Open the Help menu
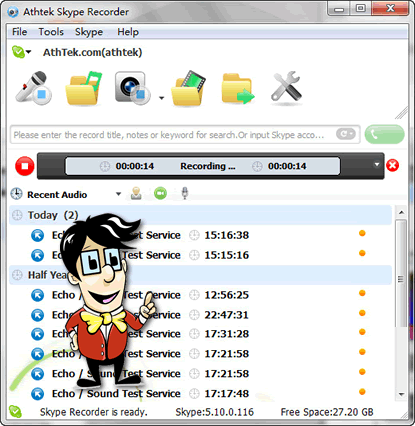The image size is (415, 426). pyautogui.click(x=128, y=32)
